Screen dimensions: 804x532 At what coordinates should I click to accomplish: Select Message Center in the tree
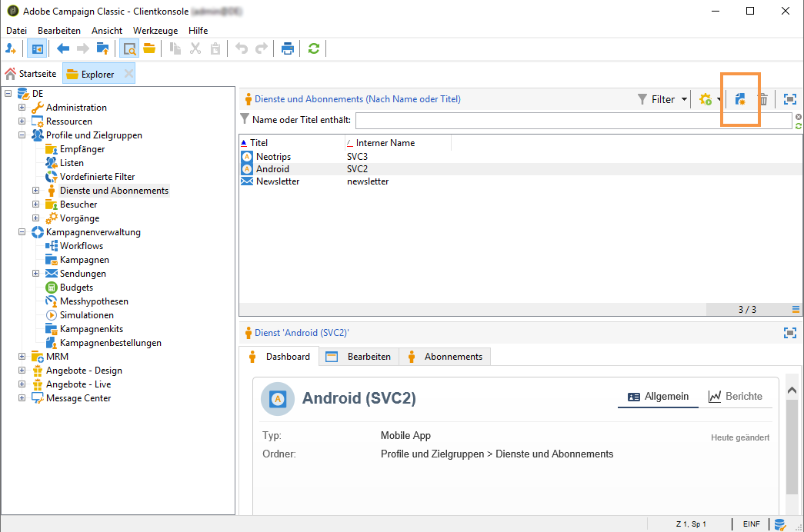pos(78,397)
